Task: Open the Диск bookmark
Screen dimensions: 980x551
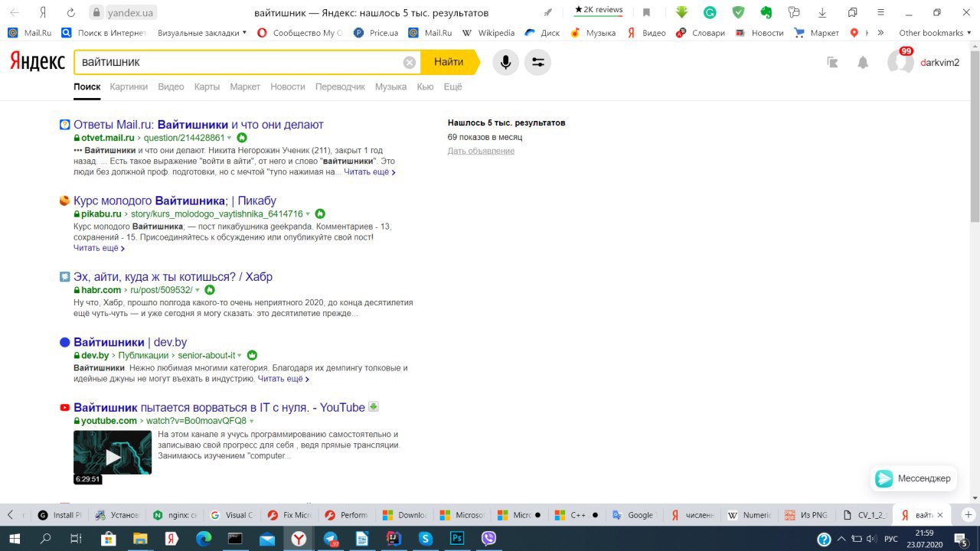Action: pyautogui.click(x=542, y=33)
